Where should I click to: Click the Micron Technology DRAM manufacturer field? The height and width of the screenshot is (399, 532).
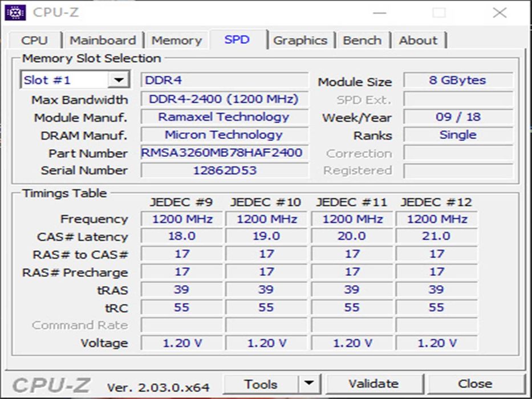[225, 135]
